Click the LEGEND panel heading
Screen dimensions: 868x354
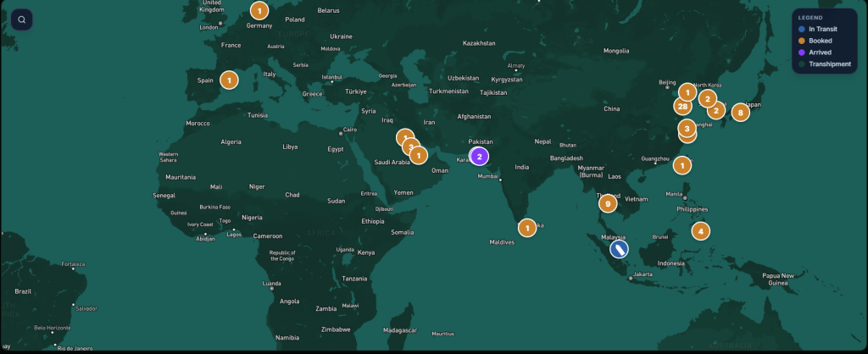(810, 18)
